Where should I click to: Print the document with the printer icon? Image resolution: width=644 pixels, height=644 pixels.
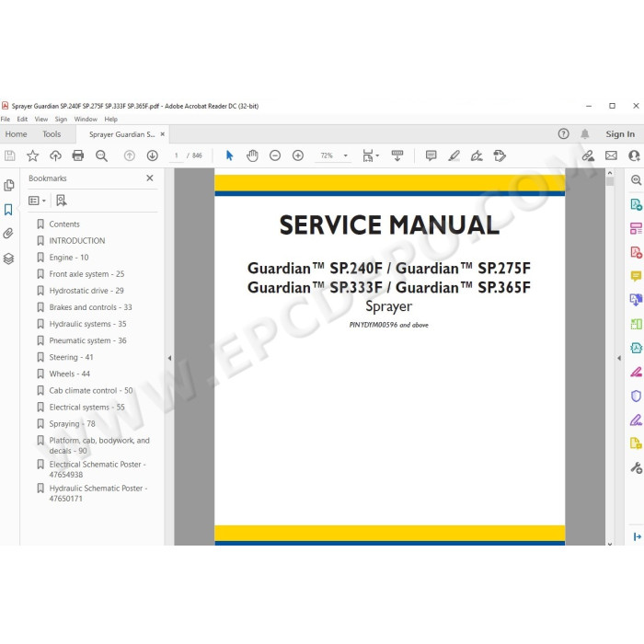(x=78, y=155)
